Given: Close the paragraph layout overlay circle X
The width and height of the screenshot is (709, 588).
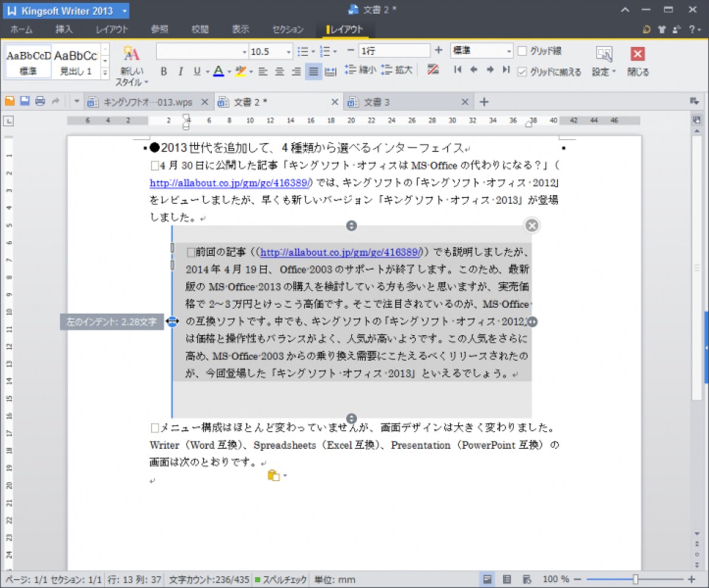Looking at the screenshot, I should click(532, 225).
